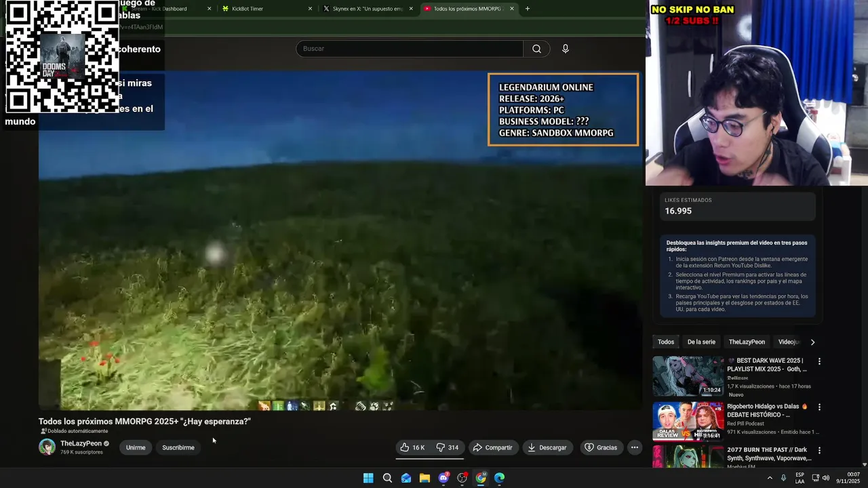The image size is (868, 488).
Task: Click the Rigoberto Hidalgo vs Dalas title
Action: tap(767, 411)
